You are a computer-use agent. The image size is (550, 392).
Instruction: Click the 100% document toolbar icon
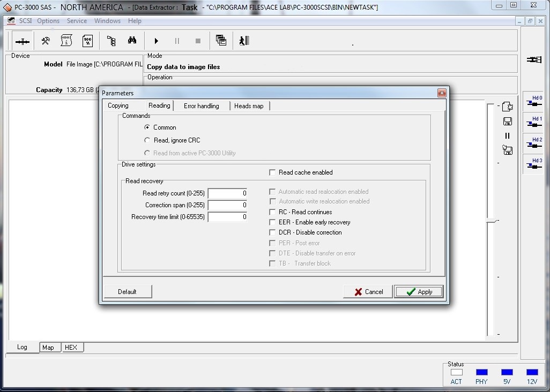(87, 41)
